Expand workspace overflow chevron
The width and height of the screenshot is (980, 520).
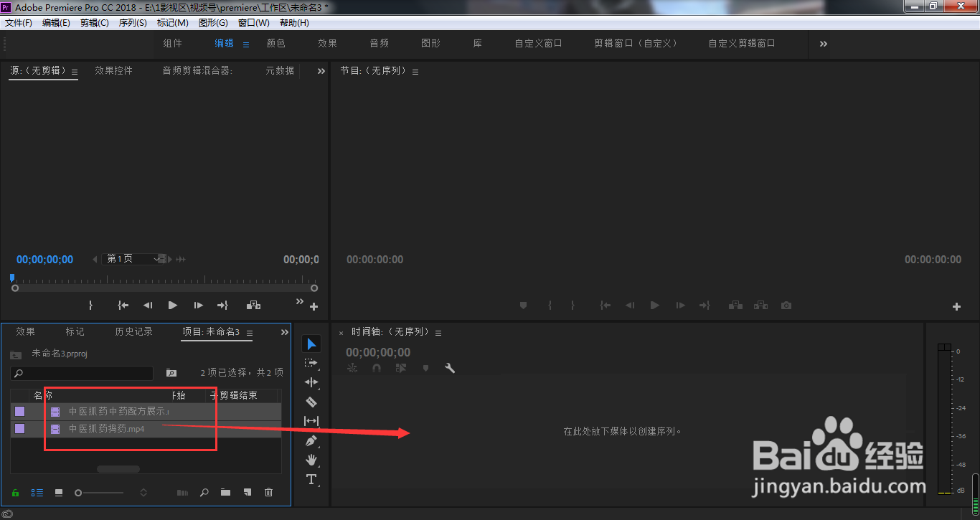coord(824,44)
